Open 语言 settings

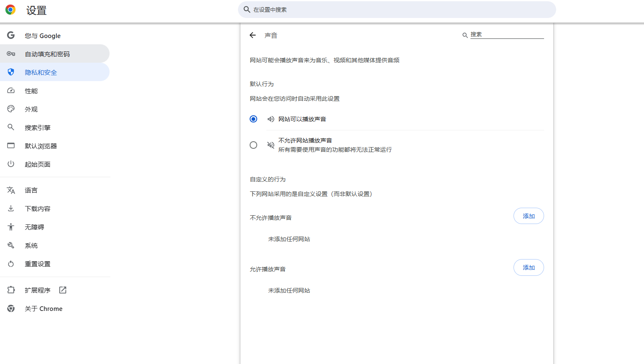(55, 190)
